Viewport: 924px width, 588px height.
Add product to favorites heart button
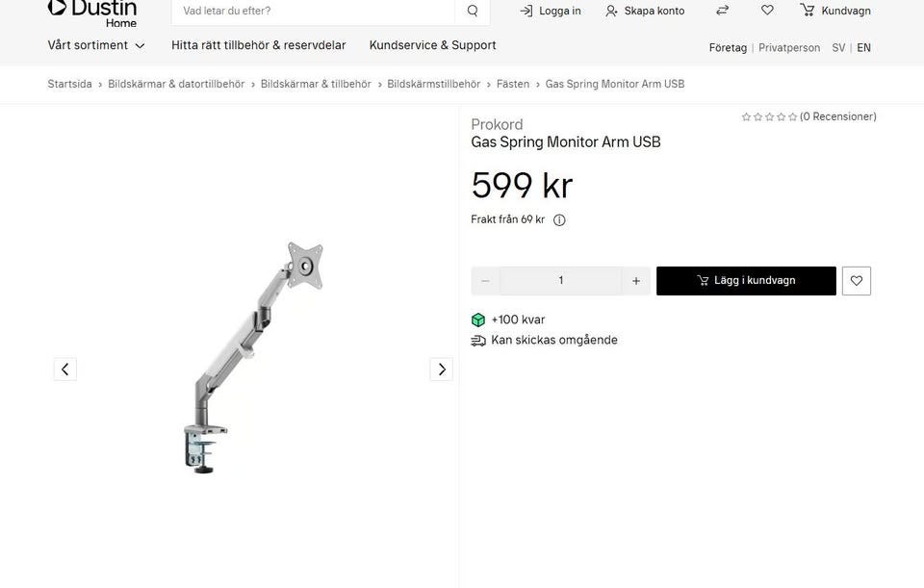pos(857,281)
